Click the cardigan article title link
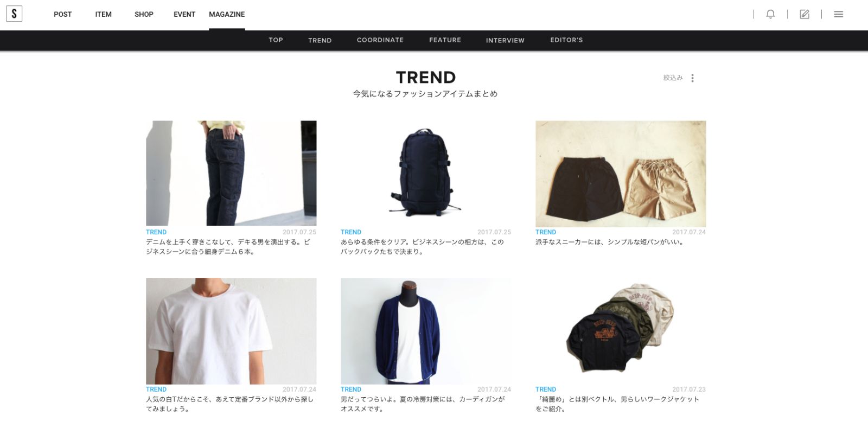This screenshot has width=868, height=421. 423,404
